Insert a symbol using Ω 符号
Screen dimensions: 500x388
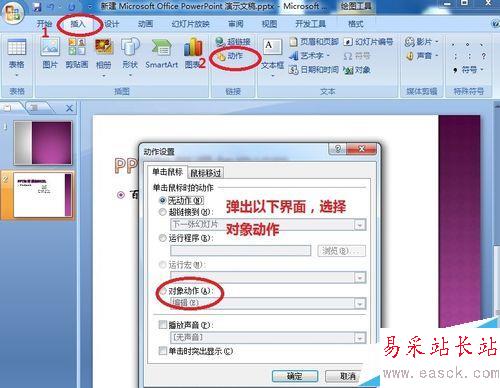coord(357,56)
